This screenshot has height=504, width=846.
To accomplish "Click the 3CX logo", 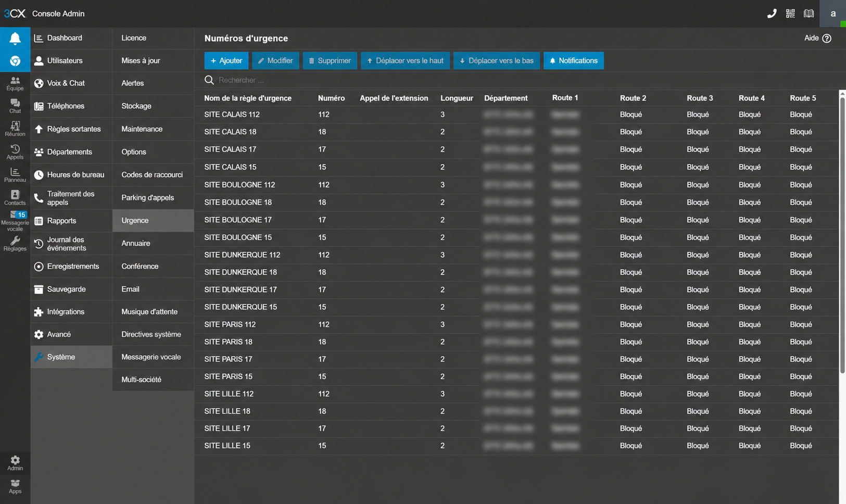I will [15, 14].
